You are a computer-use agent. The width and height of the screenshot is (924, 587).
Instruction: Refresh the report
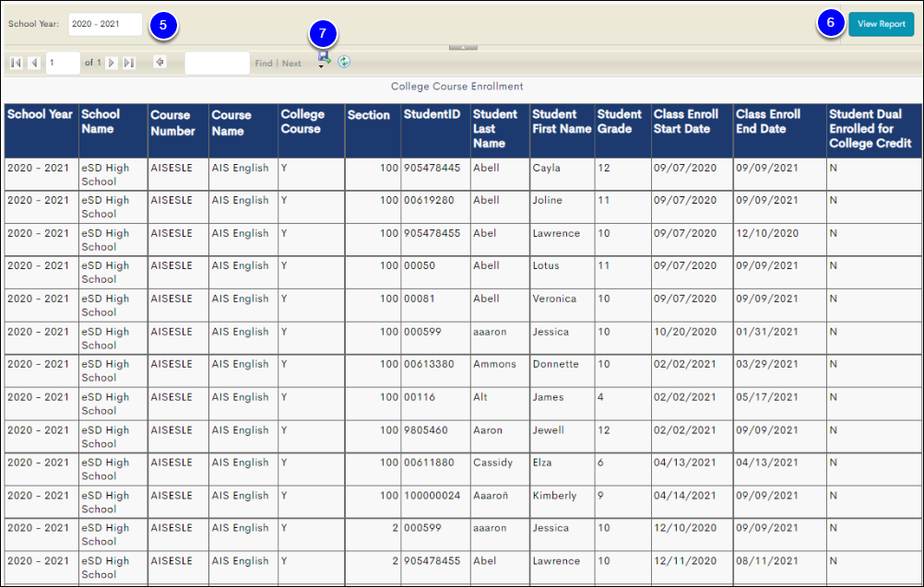(x=344, y=61)
